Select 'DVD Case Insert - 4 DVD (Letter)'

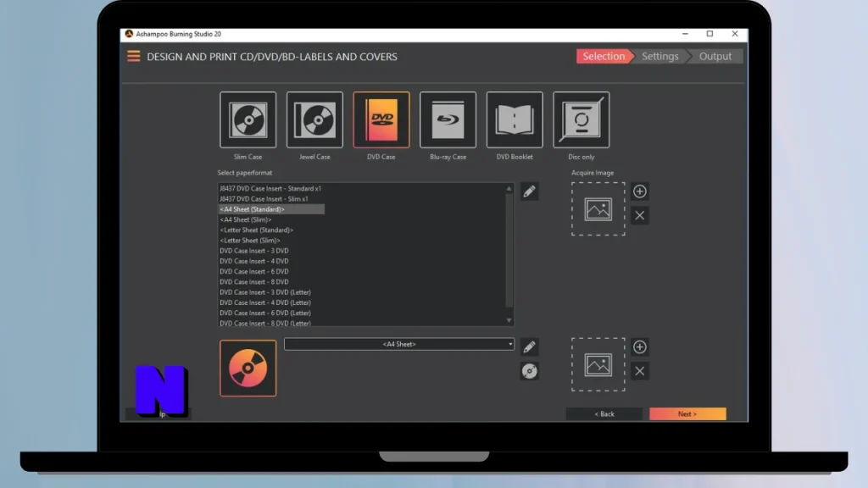click(x=265, y=302)
